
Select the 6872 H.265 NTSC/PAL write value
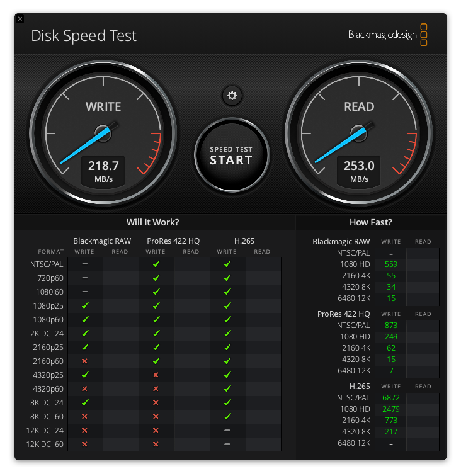pyautogui.click(x=391, y=397)
